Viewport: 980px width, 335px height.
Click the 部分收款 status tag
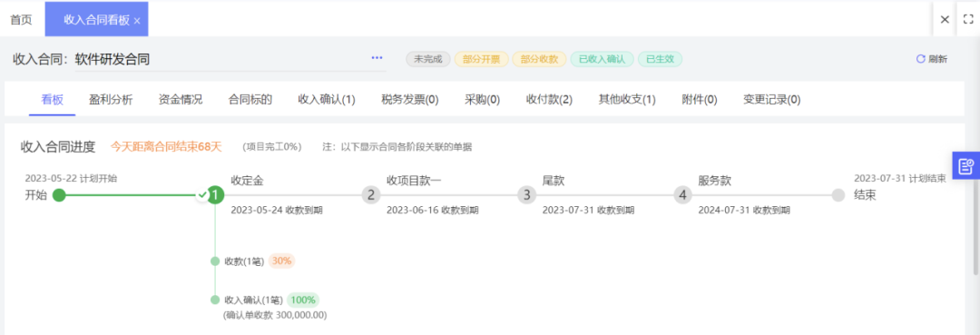(x=539, y=59)
